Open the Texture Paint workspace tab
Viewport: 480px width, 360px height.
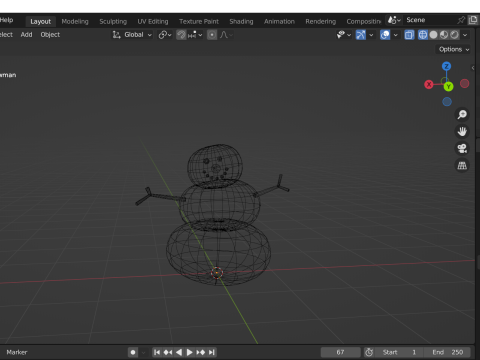click(199, 22)
